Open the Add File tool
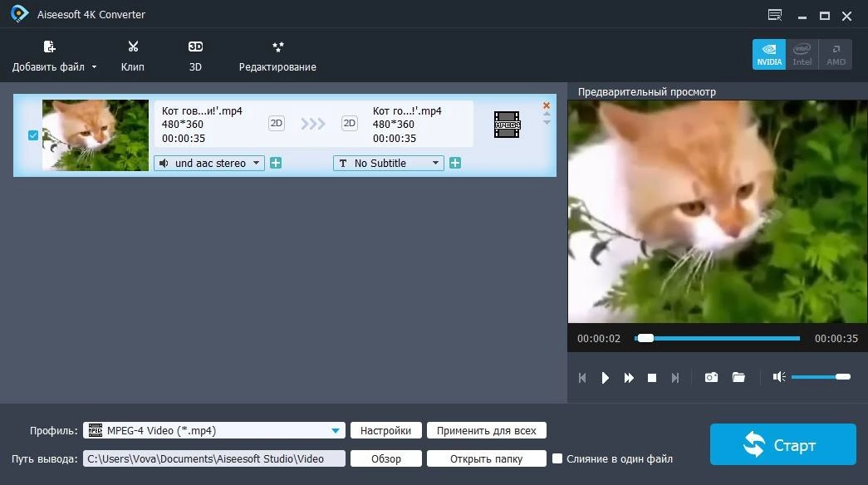 click(49, 56)
